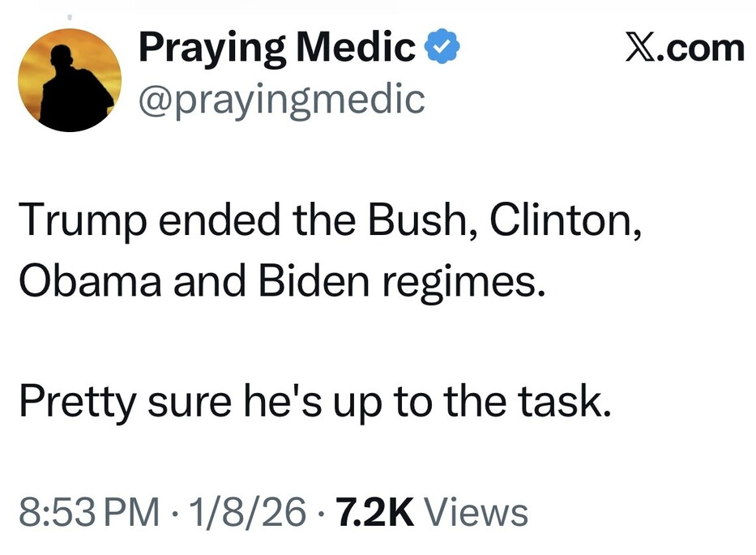Click the 8:53 PM timestamp
Image resolution: width=756 pixels, height=555 pixels.
pyautogui.click(x=88, y=512)
